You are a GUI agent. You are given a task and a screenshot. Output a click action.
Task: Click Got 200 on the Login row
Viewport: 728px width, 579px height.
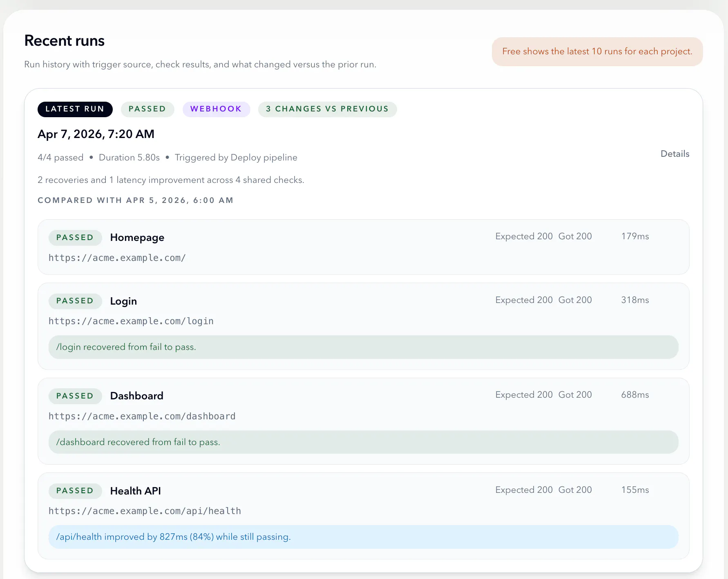[575, 300]
